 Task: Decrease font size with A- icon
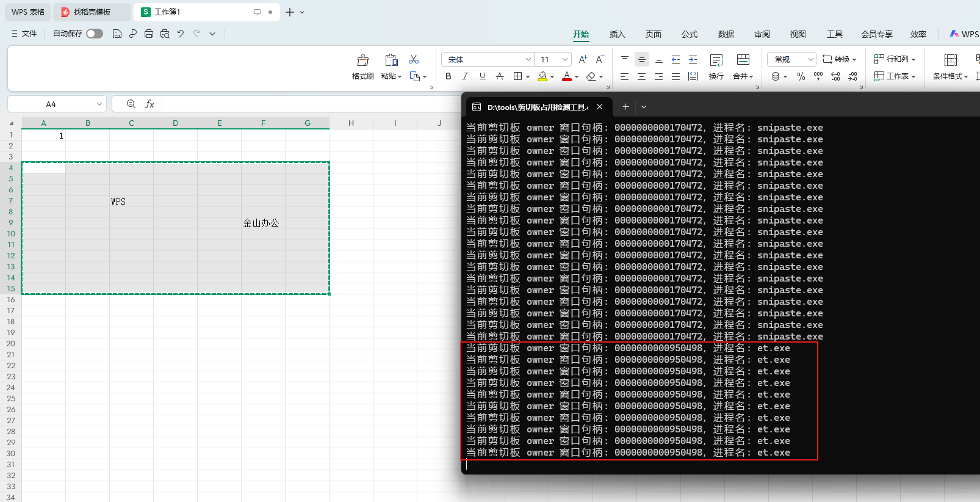click(600, 59)
